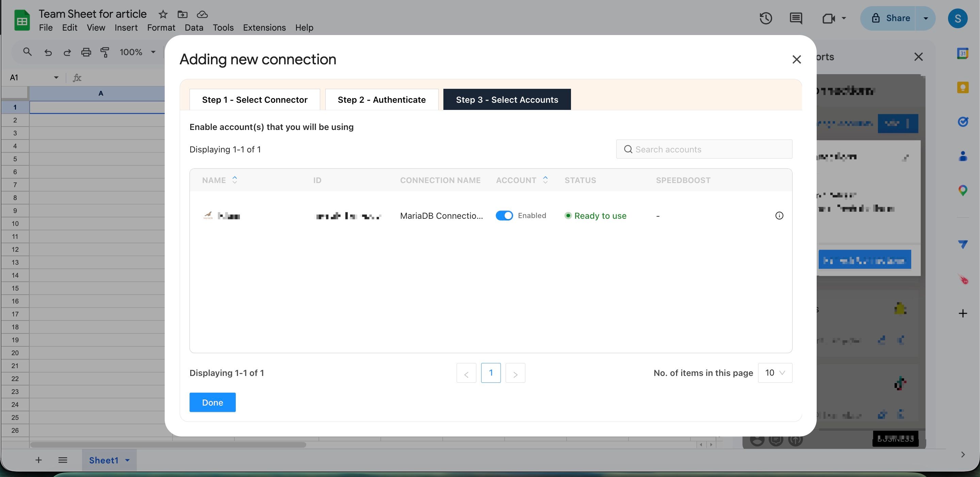This screenshot has width=980, height=477.
Task: Open items per page dropdown
Action: pyautogui.click(x=775, y=373)
